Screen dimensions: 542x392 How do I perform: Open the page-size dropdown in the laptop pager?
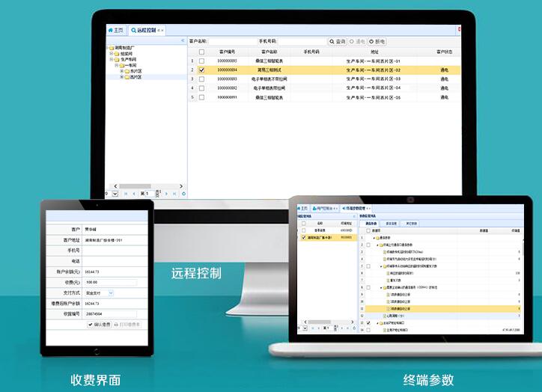[305, 328]
